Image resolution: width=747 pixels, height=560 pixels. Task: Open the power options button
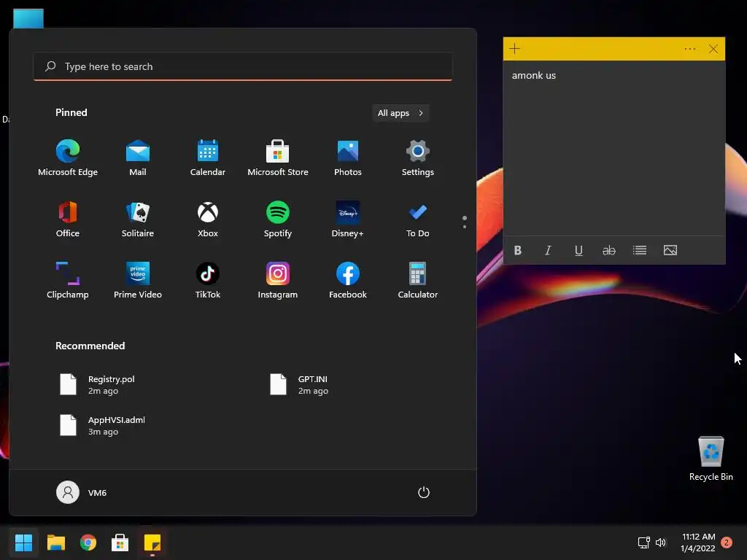coord(424,492)
